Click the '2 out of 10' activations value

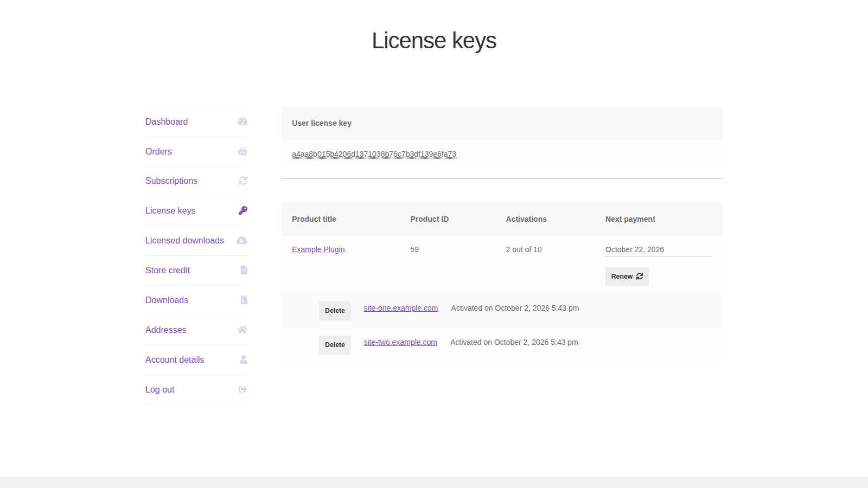(524, 249)
